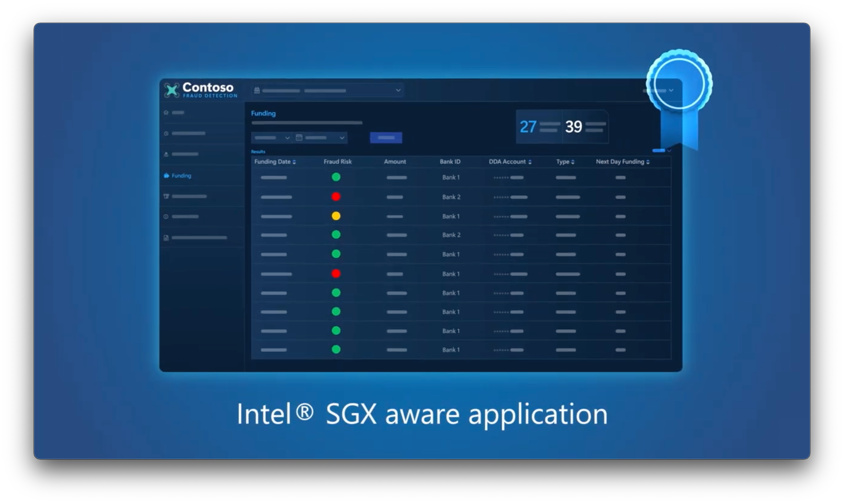Click the info circle sidebar icon
844x504 pixels.
click(x=166, y=217)
